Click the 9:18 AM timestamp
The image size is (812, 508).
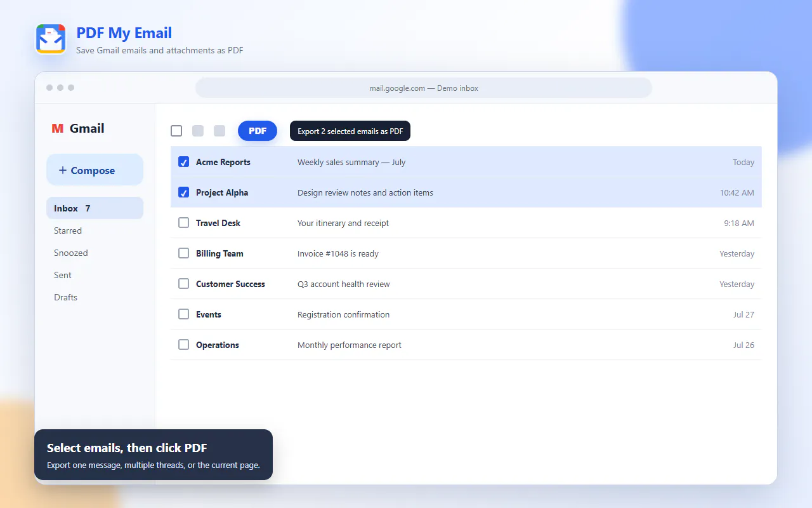739,223
